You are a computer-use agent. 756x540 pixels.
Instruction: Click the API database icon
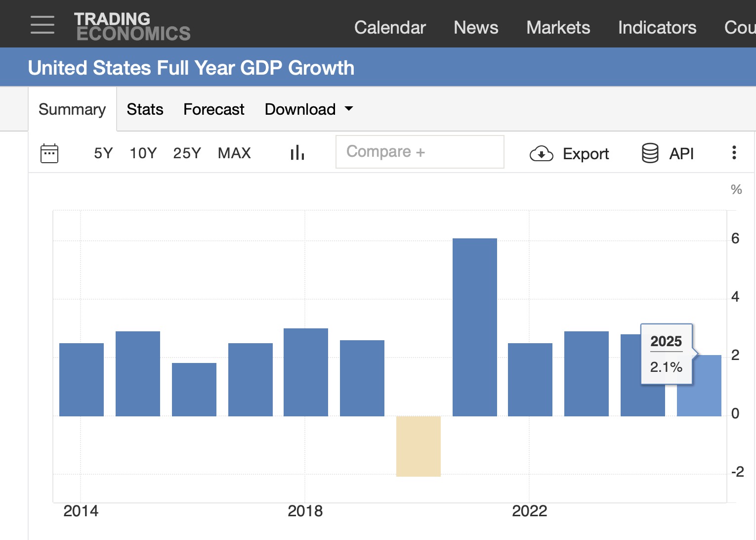[x=650, y=153]
